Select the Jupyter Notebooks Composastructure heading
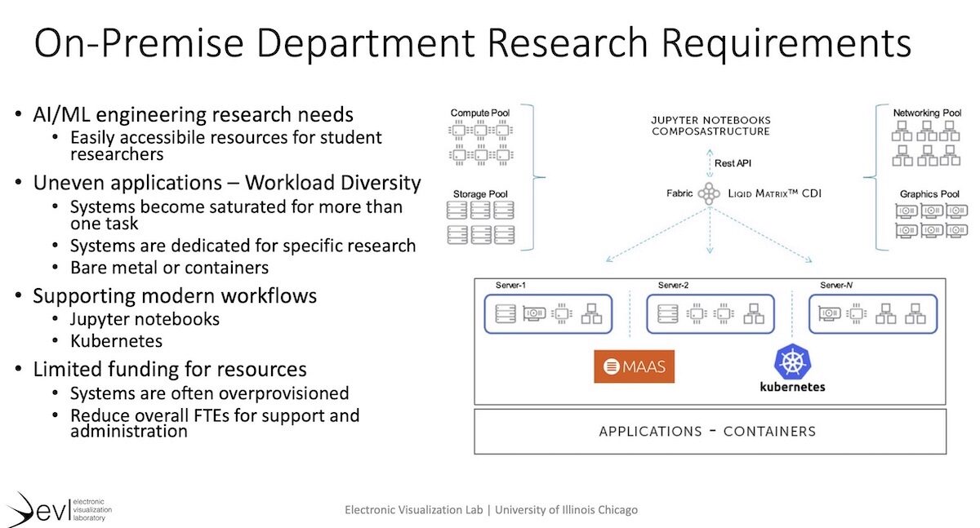 (x=709, y=125)
